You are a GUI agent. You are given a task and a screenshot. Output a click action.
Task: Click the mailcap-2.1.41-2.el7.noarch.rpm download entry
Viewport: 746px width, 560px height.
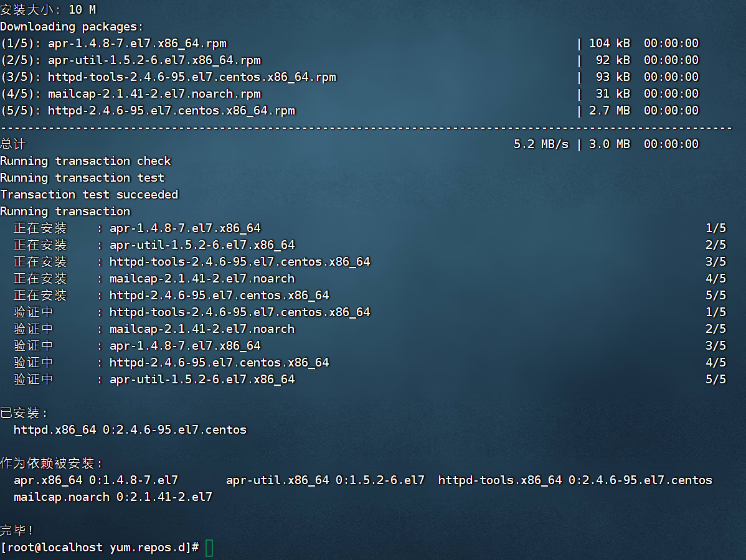154,94
